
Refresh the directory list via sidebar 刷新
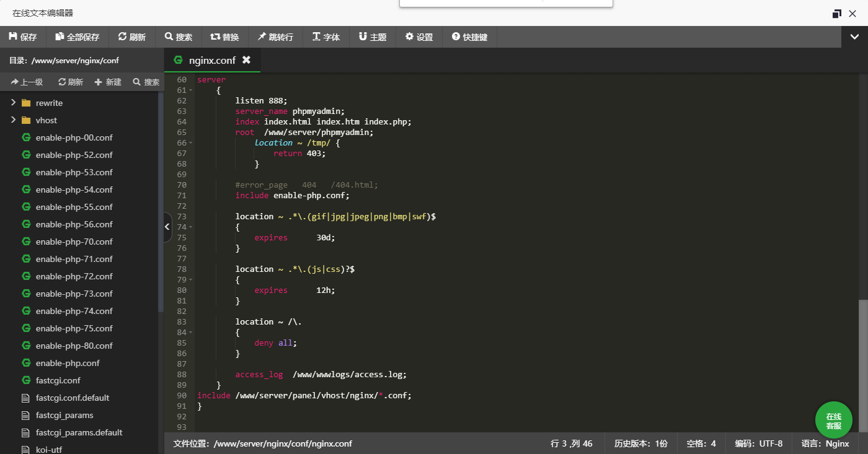tap(71, 82)
